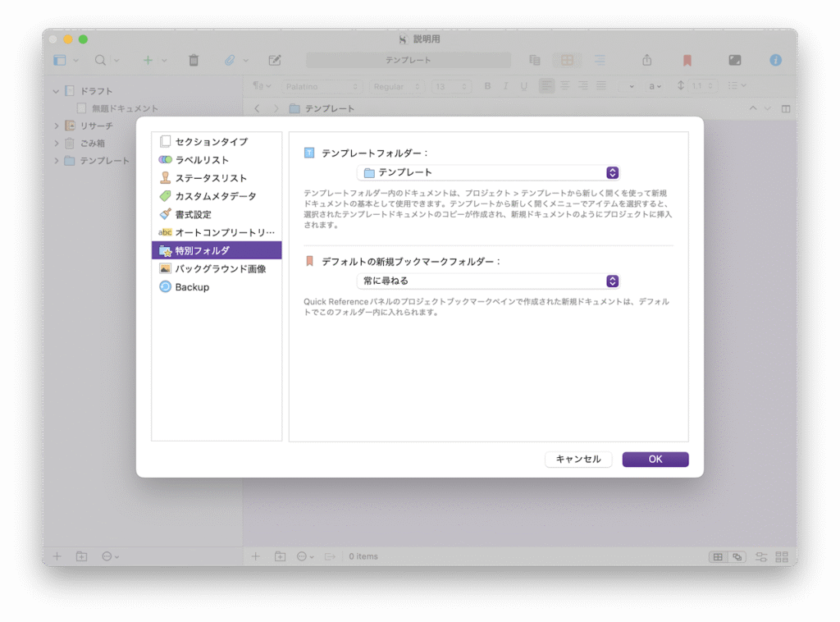This screenshot has width=840, height=622.
Task: Select 書式設定 in settings list
Action: [217, 214]
